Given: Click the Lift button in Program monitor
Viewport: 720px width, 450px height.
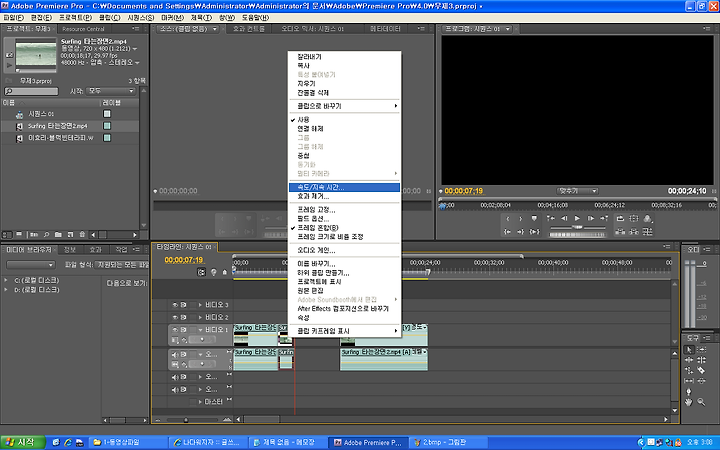Looking at the screenshot, I should point(620,232).
